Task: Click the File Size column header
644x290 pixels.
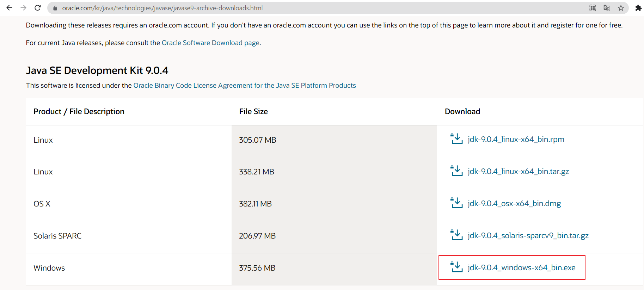Action: 253,111
